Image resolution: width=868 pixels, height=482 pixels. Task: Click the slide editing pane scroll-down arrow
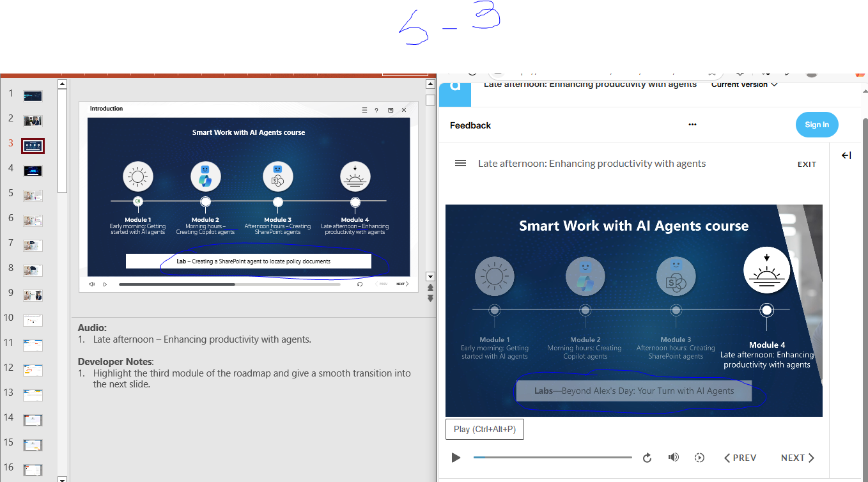click(430, 277)
